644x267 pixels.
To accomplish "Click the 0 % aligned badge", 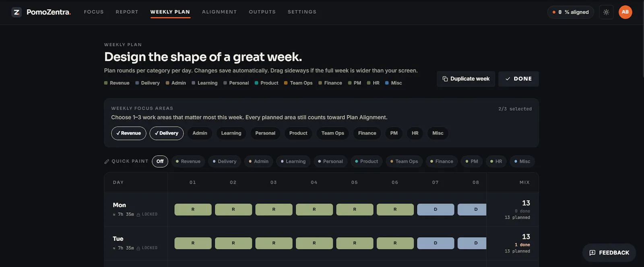I will (x=570, y=12).
